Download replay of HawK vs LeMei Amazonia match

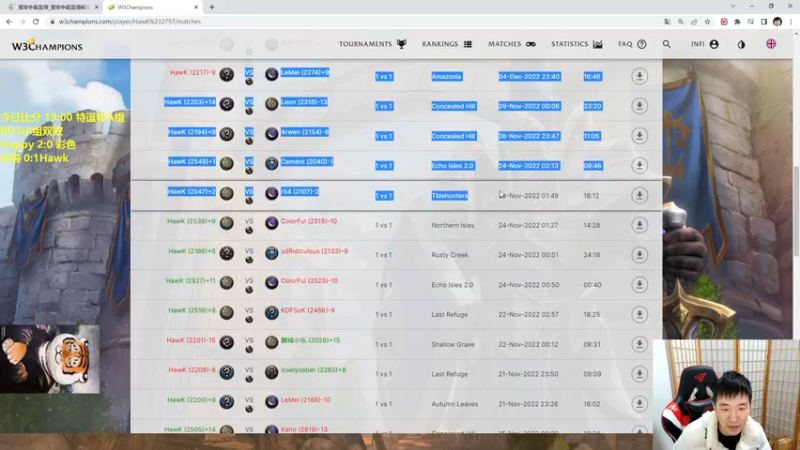pos(639,76)
